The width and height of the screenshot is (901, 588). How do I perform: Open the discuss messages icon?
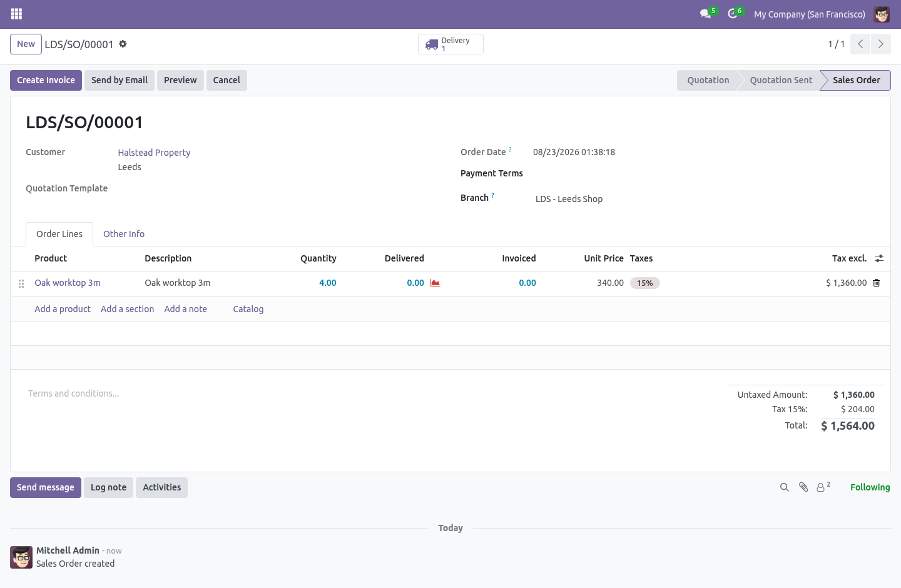click(706, 14)
